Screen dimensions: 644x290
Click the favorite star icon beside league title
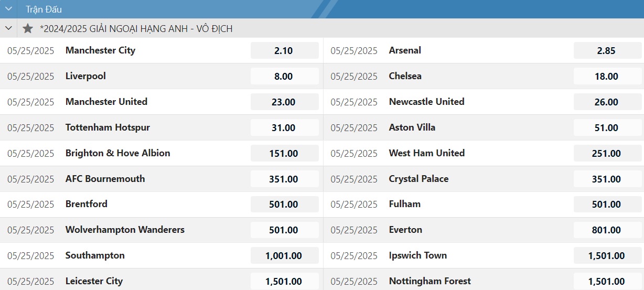pyautogui.click(x=28, y=28)
